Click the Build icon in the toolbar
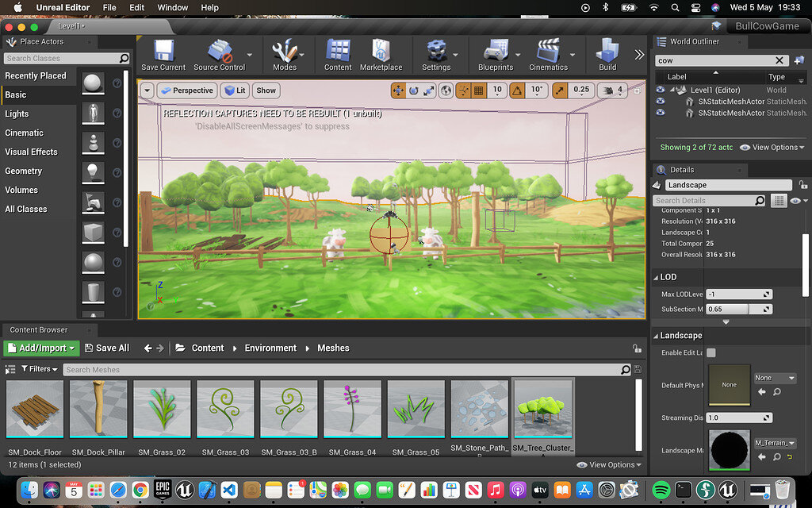This screenshot has width=812, height=508. (x=607, y=51)
